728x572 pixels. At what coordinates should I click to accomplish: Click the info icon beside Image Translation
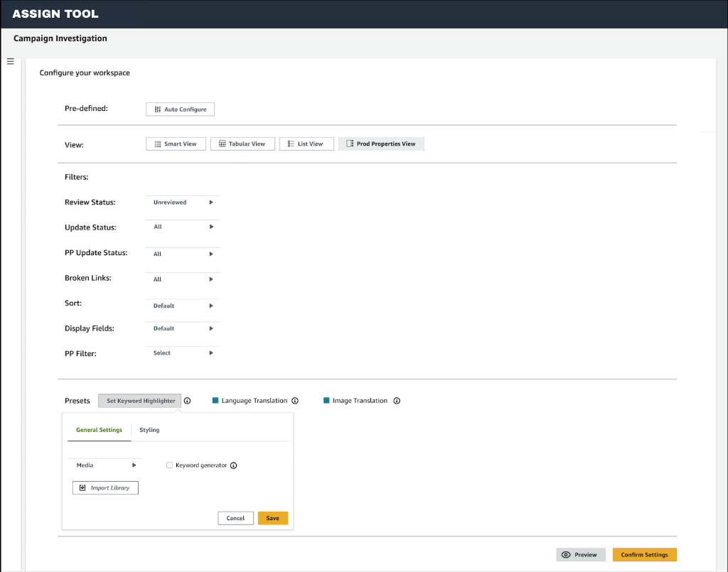[397, 401]
